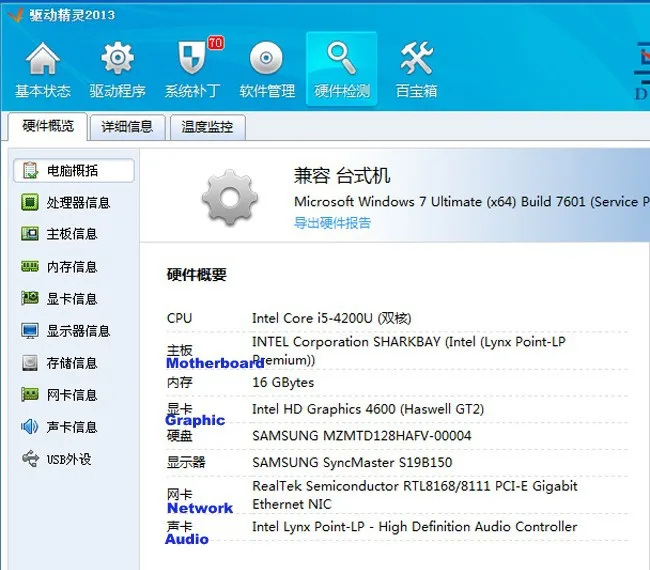The width and height of the screenshot is (650, 570).
Task: Open the 基本状态 home icon
Action: [x=43, y=59]
